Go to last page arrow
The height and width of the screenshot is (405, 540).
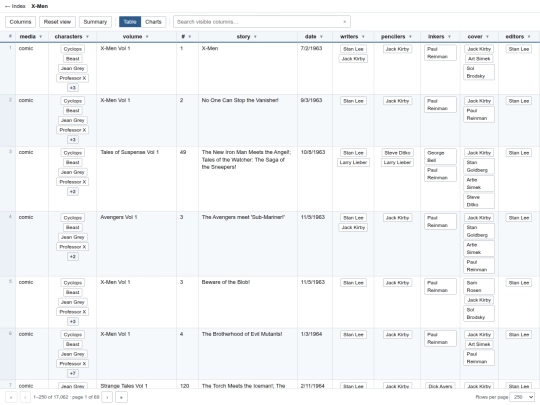click(121, 397)
